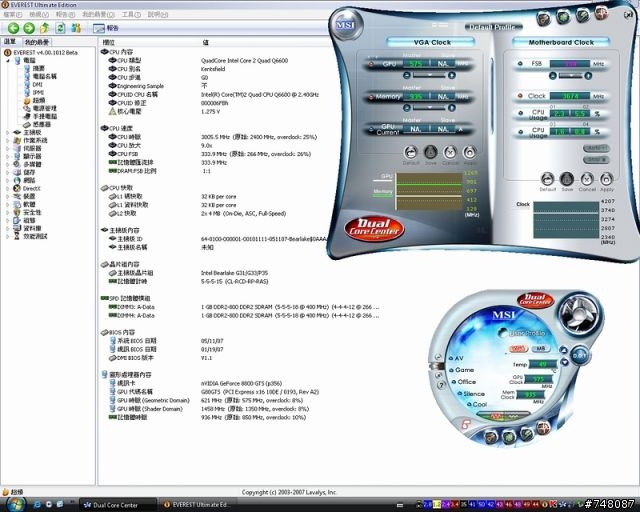Click the first round icon atop the large MSI panel
Screen dimensions: 640x512
click(x=544, y=18)
